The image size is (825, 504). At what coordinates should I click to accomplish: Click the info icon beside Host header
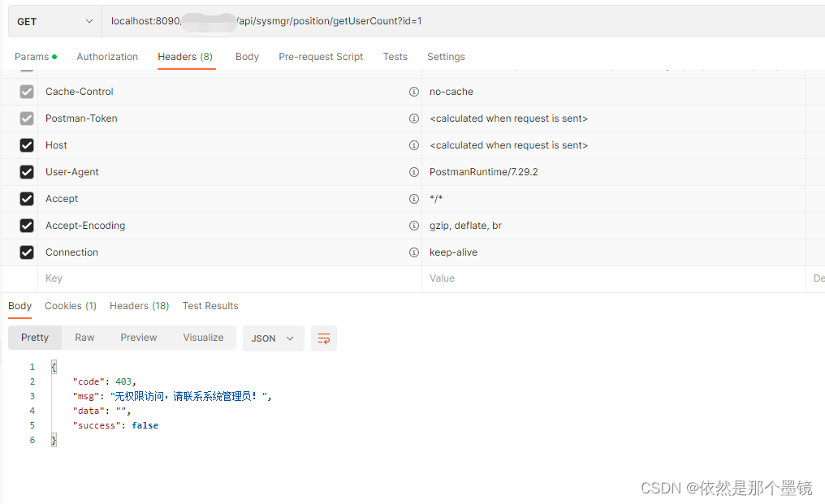point(414,145)
